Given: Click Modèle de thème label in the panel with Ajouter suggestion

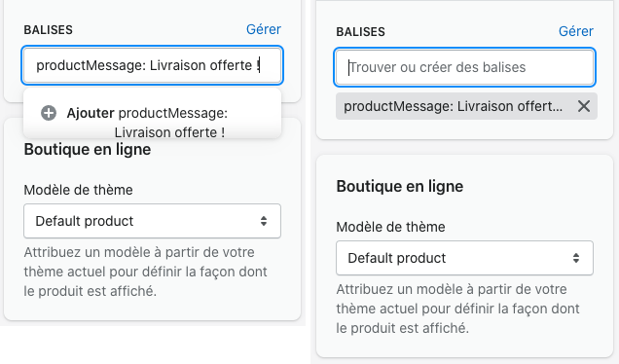Looking at the screenshot, I should pos(78,190).
